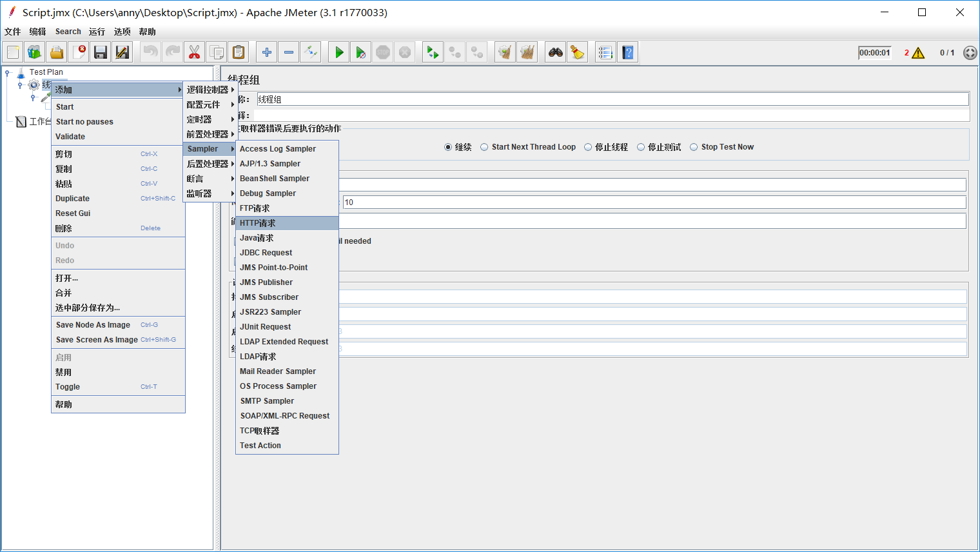Click the field containing 10
The image size is (980, 552).
654,202
